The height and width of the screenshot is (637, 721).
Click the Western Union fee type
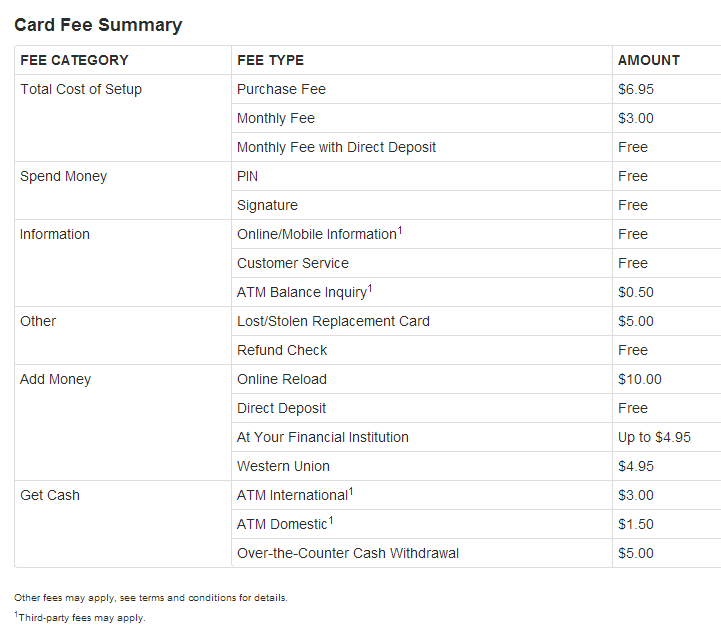coord(283,466)
